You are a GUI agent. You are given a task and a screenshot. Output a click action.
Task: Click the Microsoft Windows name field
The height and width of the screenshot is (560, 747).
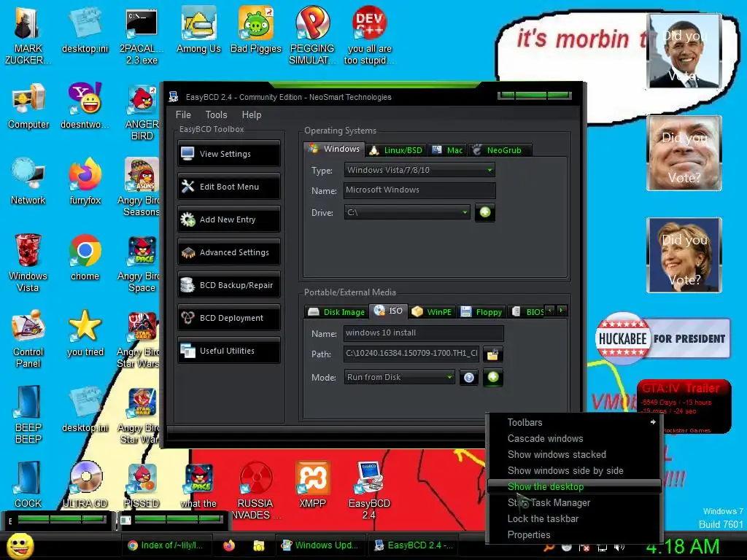point(419,190)
